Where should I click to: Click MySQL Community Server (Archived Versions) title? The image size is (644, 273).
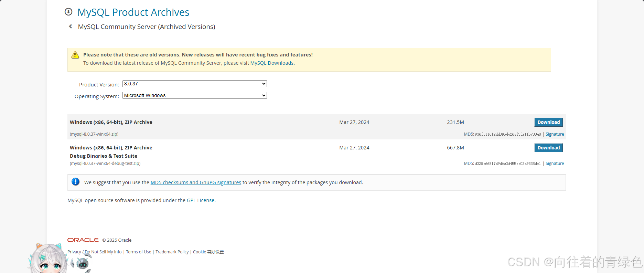147,27
